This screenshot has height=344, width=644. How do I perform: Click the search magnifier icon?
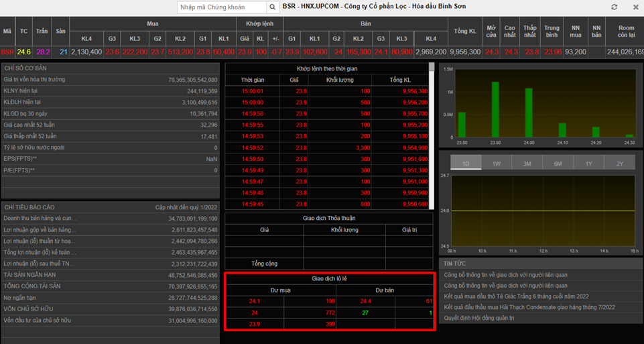[273, 7]
